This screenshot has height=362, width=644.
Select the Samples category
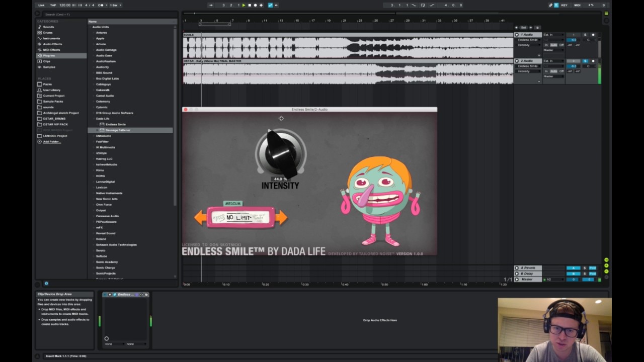49,67
